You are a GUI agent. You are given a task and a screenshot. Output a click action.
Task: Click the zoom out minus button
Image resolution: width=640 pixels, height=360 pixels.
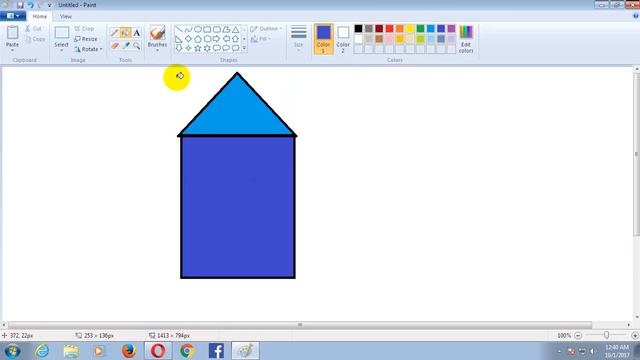tap(578, 336)
